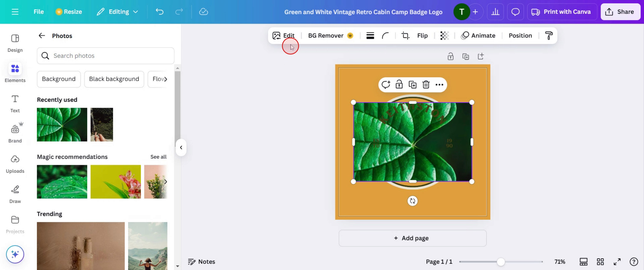Click the zoom level slider handle

[501, 262]
